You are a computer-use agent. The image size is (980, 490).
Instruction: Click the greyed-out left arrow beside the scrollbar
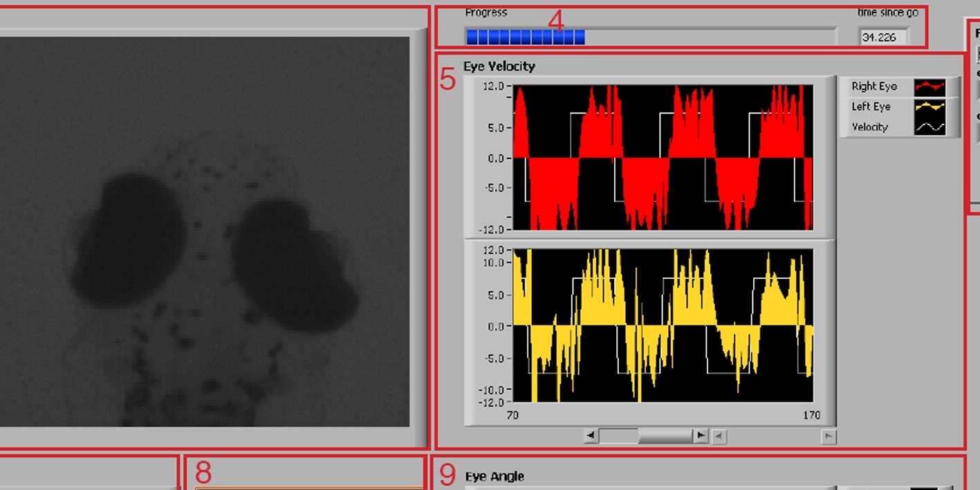(x=719, y=436)
